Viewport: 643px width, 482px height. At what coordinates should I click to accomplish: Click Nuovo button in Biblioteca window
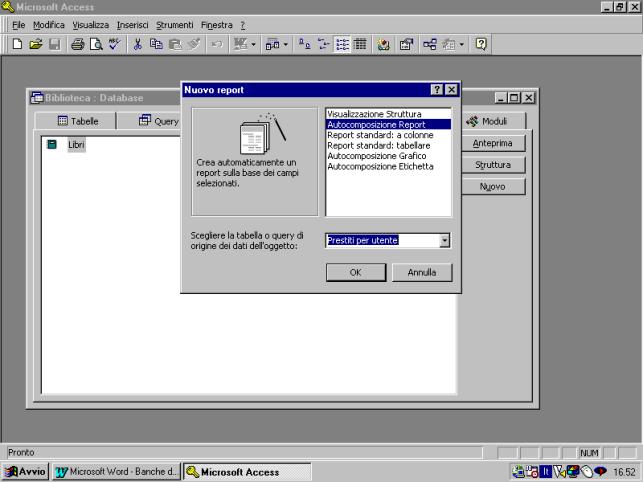point(493,187)
